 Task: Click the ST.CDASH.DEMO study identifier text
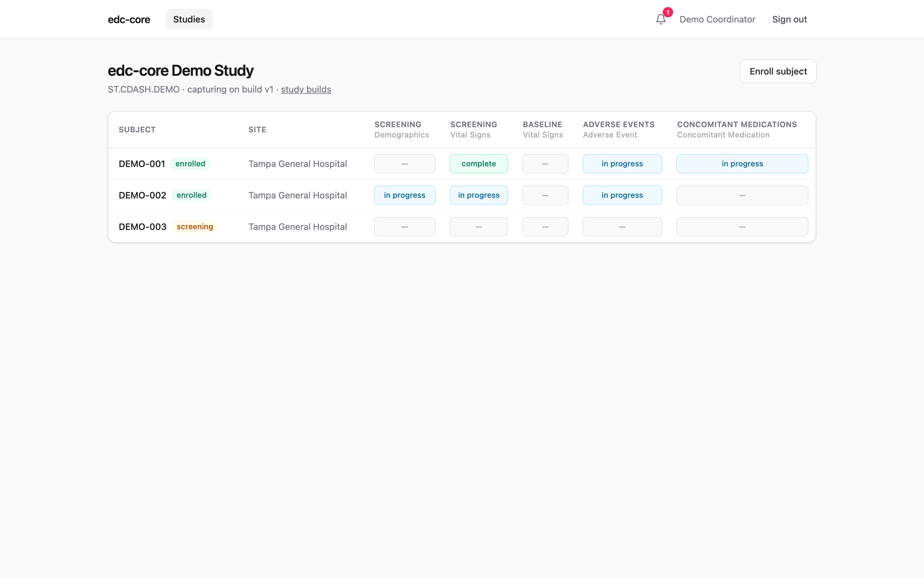click(x=143, y=90)
